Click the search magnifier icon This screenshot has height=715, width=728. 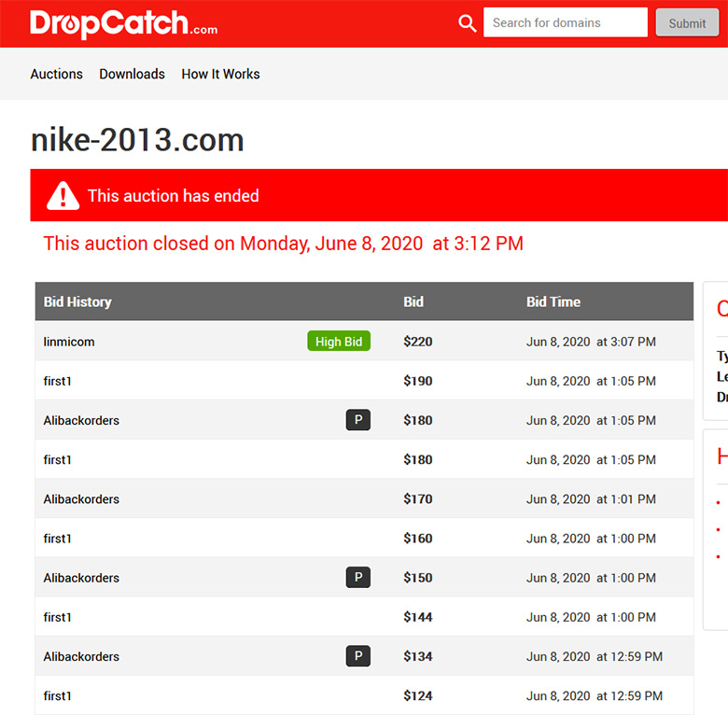pos(467,22)
